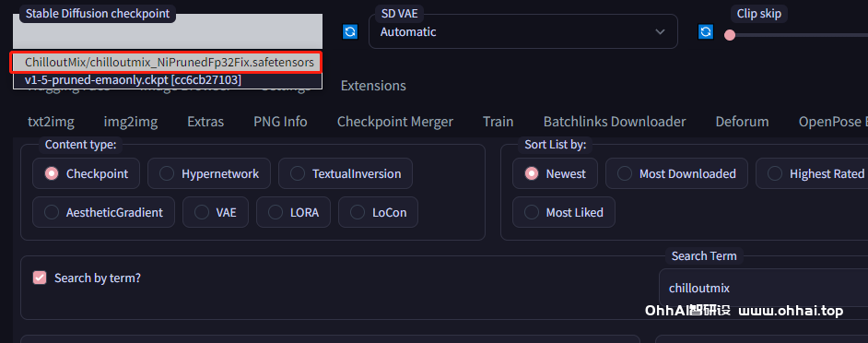Choose the TextualInversion radio option
Screen dimensions: 868x343
(x=346, y=173)
